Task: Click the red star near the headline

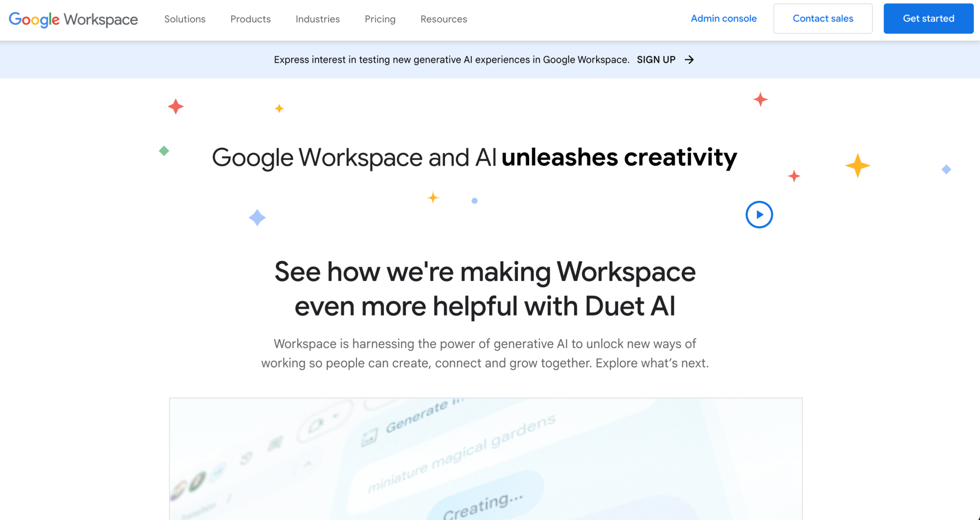Action: tap(794, 176)
